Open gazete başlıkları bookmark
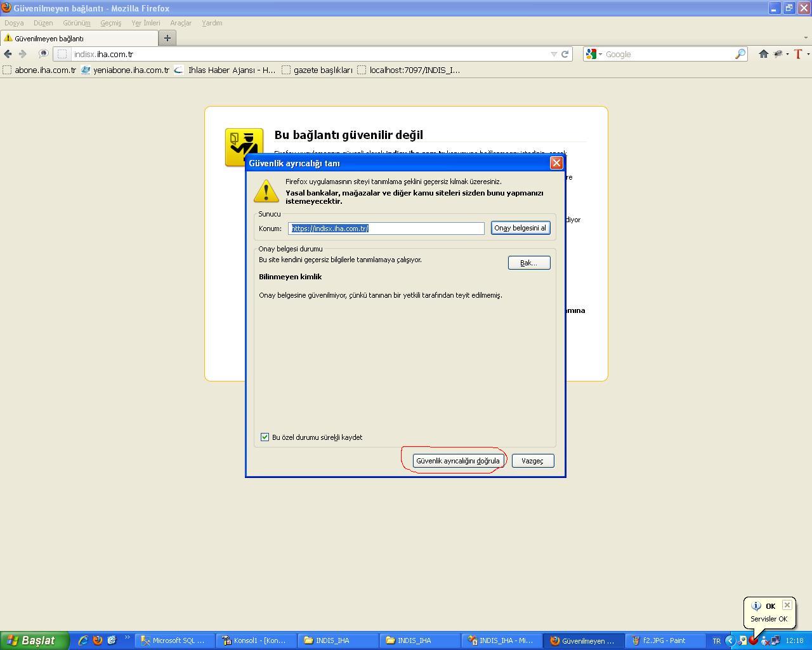 (317, 70)
